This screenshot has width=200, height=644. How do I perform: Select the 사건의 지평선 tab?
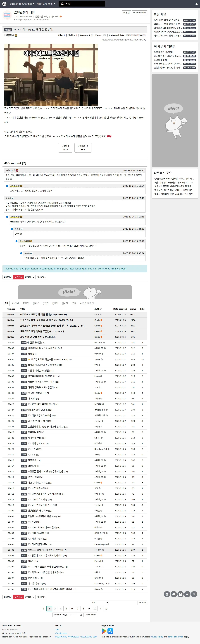click(87, 303)
